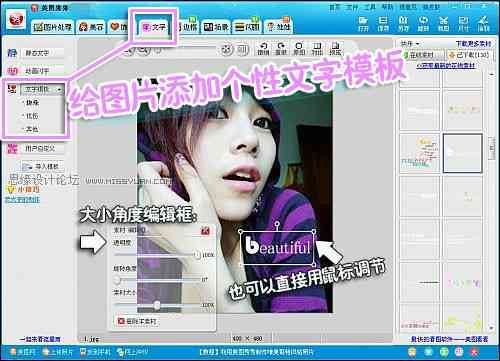500x361 pixels.
Task: Click the 动画闪字 button below 静态文字
Action: point(42,71)
